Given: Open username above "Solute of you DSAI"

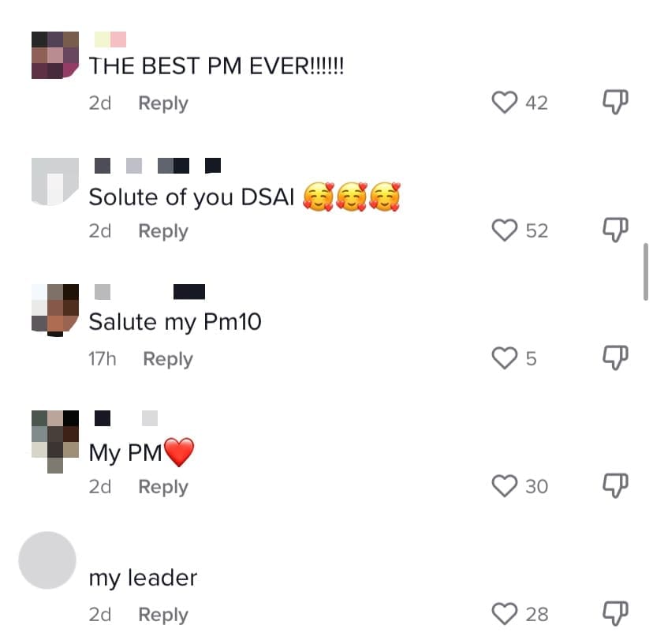Looking at the screenshot, I should pyautogui.click(x=158, y=166).
